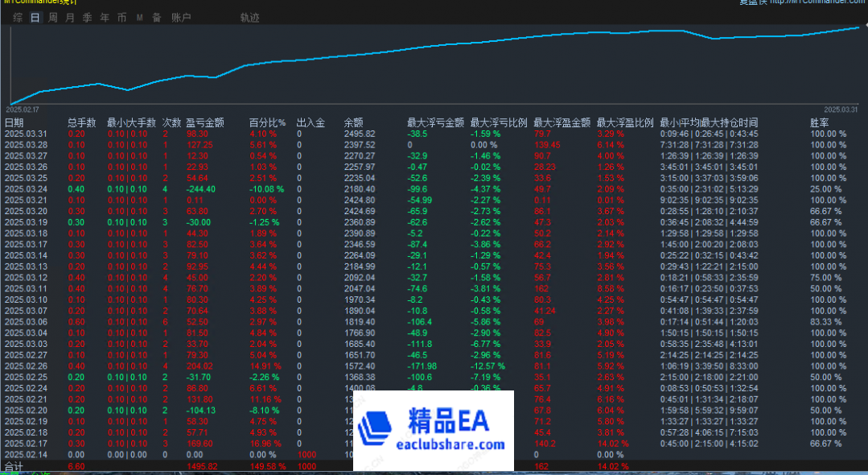Click the percentage value -10.08 %
This screenshot has height=475, width=868.
pos(267,189)
